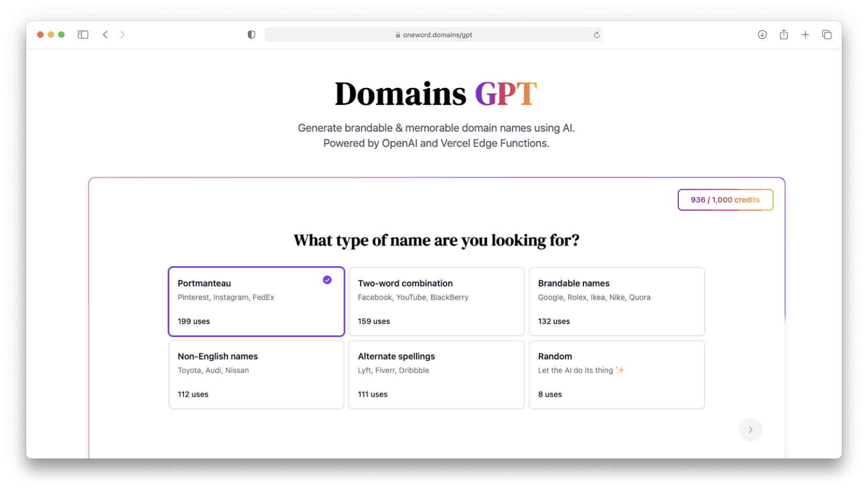Click the Share icon in the toolbar
868x490 pixels.
(x=784, y=34)
